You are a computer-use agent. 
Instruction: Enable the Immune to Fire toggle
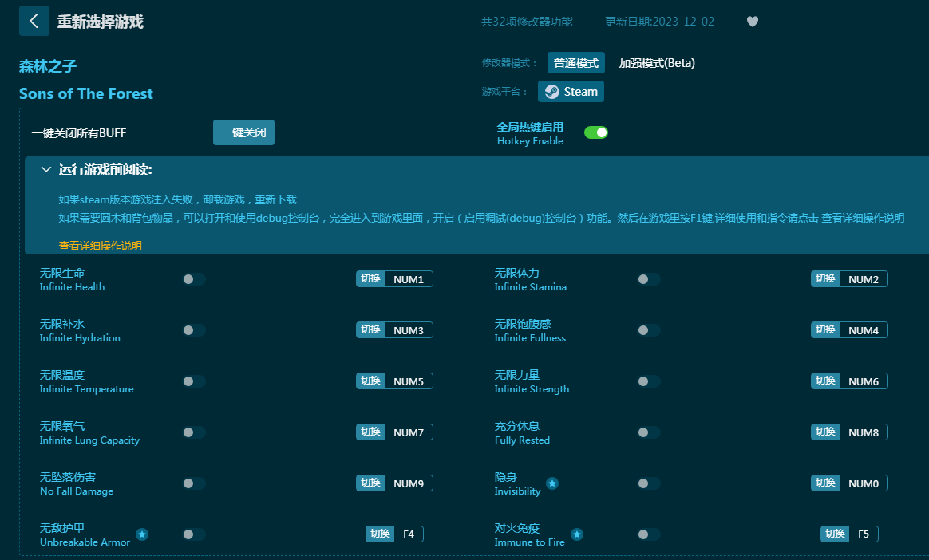[x=649, y=534]
